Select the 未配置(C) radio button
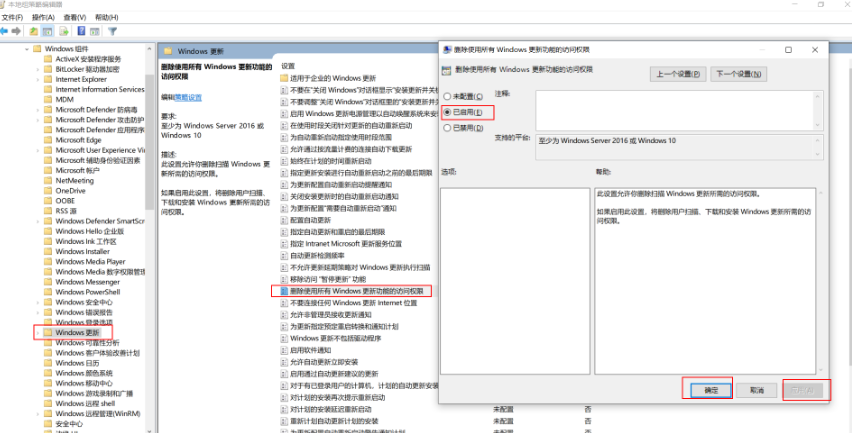The width and height of the screenshot is (852, 433). (447, 97)
